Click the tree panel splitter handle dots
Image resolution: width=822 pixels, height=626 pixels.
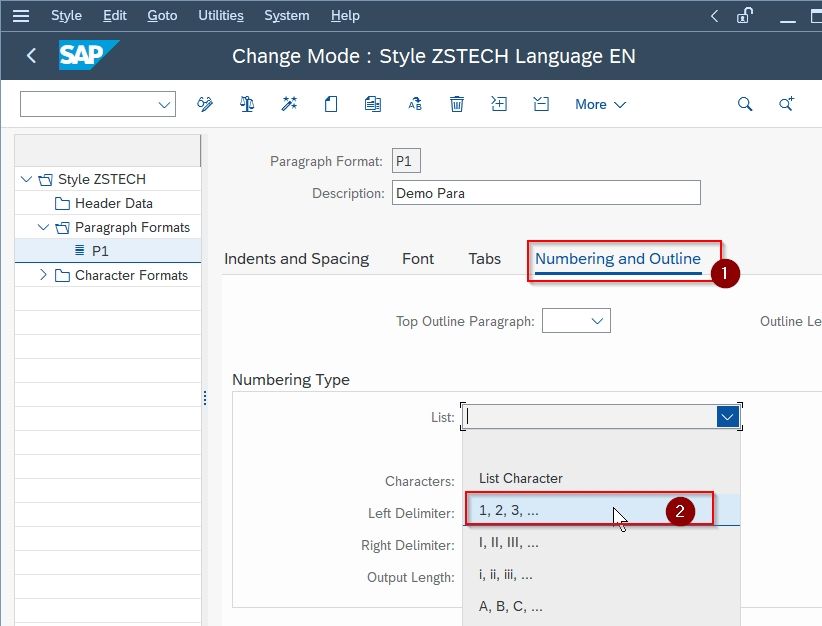tap(205, 398)
